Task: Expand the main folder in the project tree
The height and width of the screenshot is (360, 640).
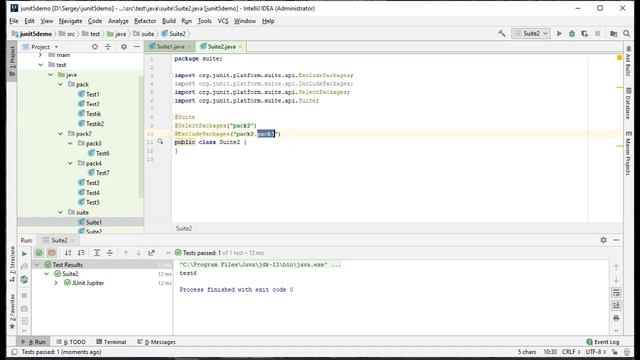Action: click(40, 55)
